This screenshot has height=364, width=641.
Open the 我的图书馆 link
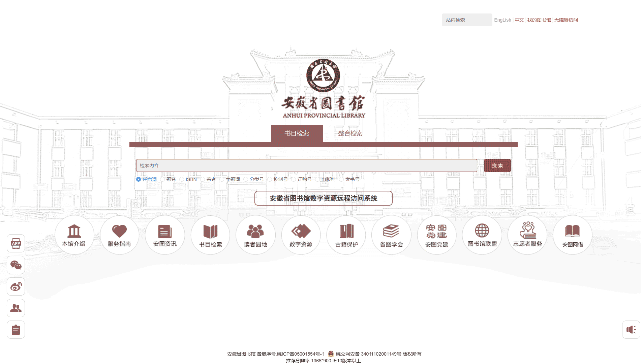click(x=539, y=20)
